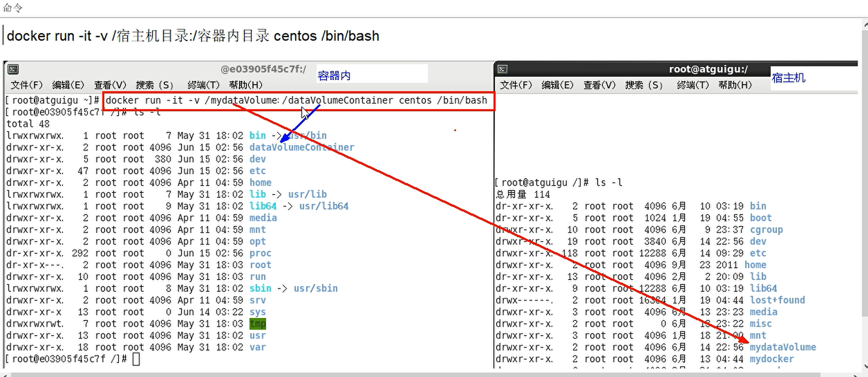The image size is (868, 377).
Task: Click the run directory entry
Action: point(258,277)
